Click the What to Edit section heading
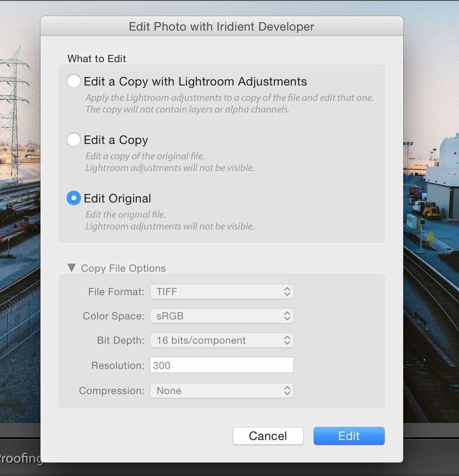The image size is (459, 476). (97, 59)
